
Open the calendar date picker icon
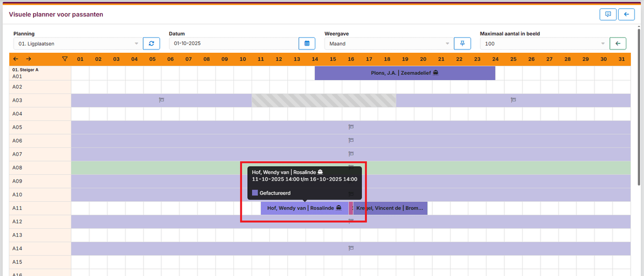click(x=307, y=43)
